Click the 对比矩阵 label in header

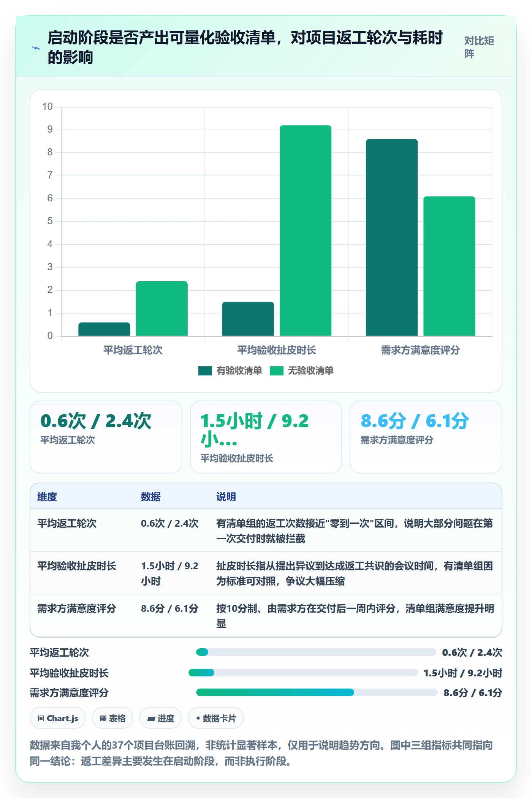coord(479,47)
